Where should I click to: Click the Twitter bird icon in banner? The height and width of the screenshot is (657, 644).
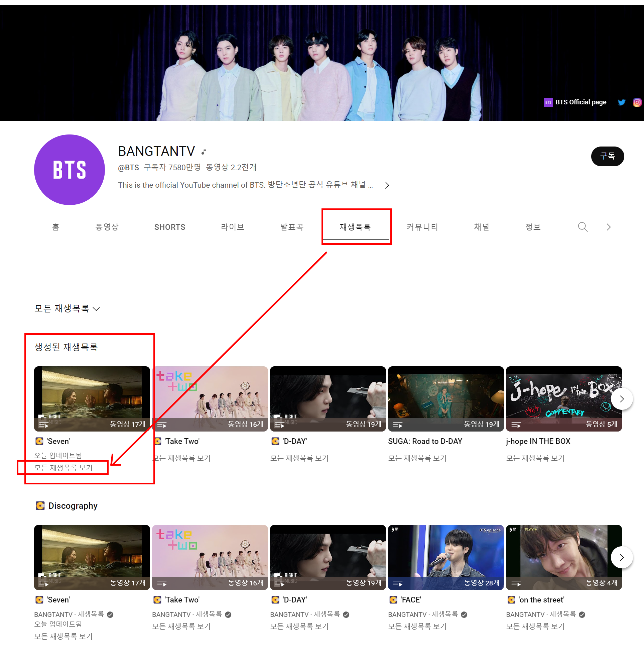621,102
